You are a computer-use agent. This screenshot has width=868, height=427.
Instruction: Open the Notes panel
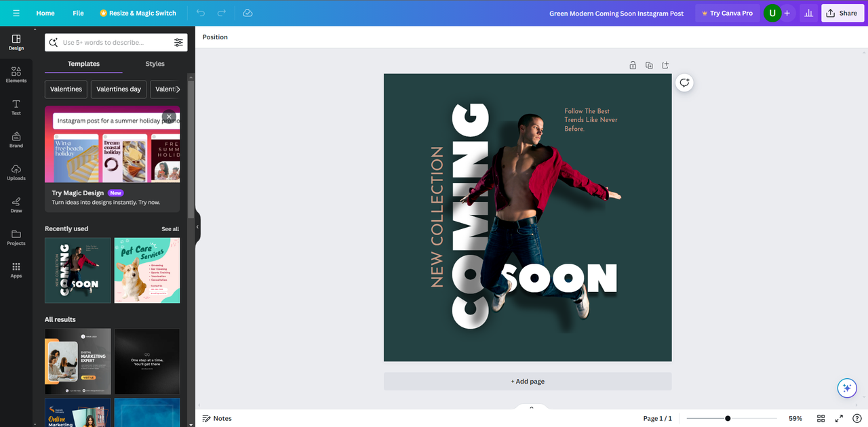click(x=217, y=418)
